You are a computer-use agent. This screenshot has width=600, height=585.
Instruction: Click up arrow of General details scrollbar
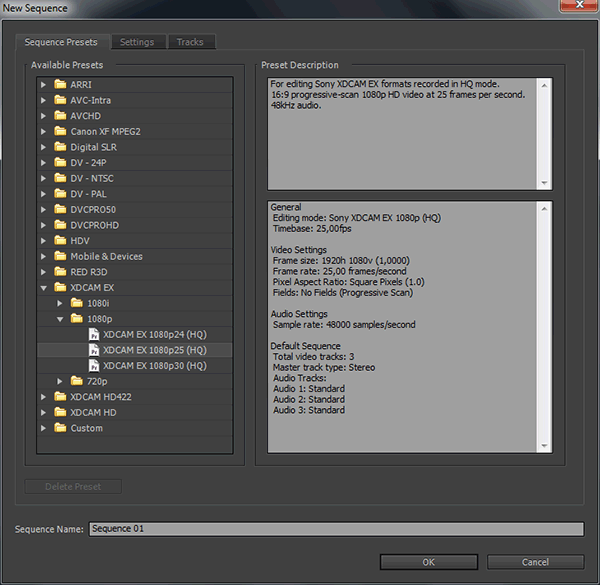tap(544, 209)
